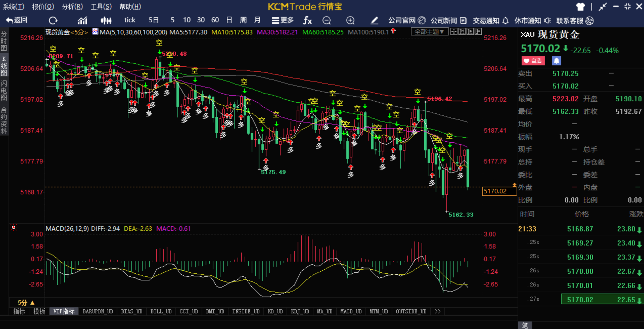
Task: Switch to the monthly 月 period
Action: coord(257,20)
